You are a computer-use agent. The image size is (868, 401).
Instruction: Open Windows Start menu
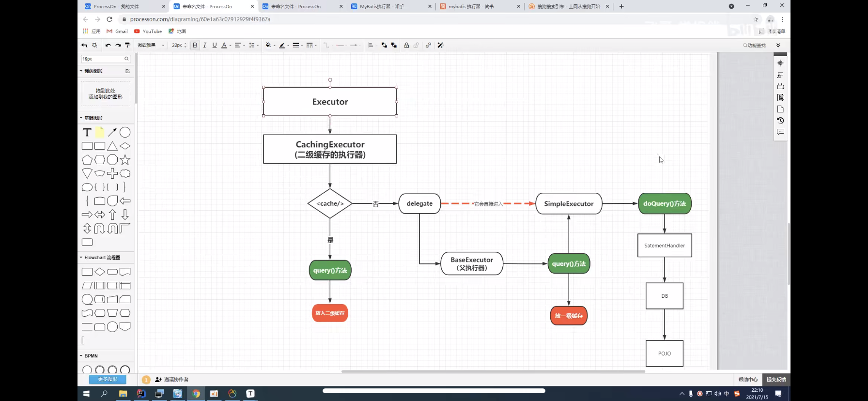tap(87, 394)
